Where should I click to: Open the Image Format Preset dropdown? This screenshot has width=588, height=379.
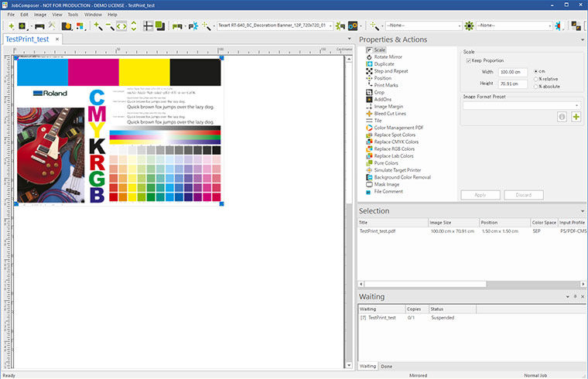[x=521, y=105]
